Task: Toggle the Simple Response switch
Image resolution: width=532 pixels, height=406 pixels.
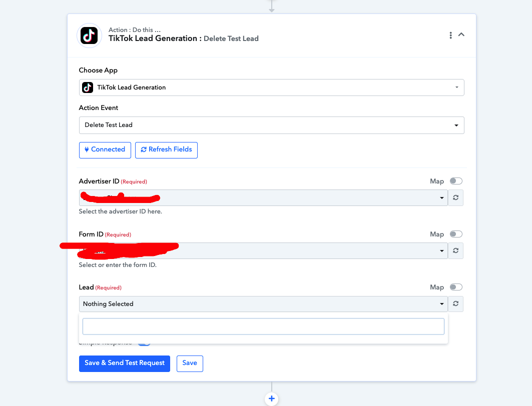Action: pos(144,343)
